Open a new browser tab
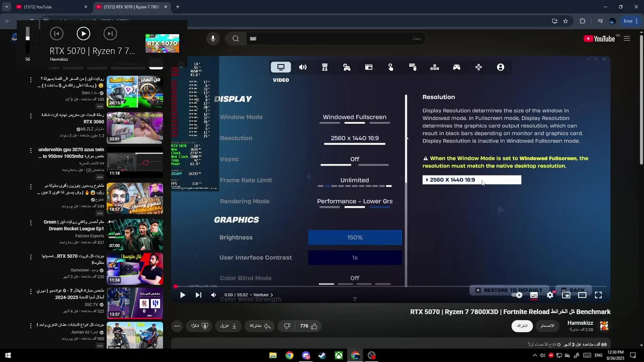Image resolution: width=644 pixels, height=362 pixels. [178, 7]
